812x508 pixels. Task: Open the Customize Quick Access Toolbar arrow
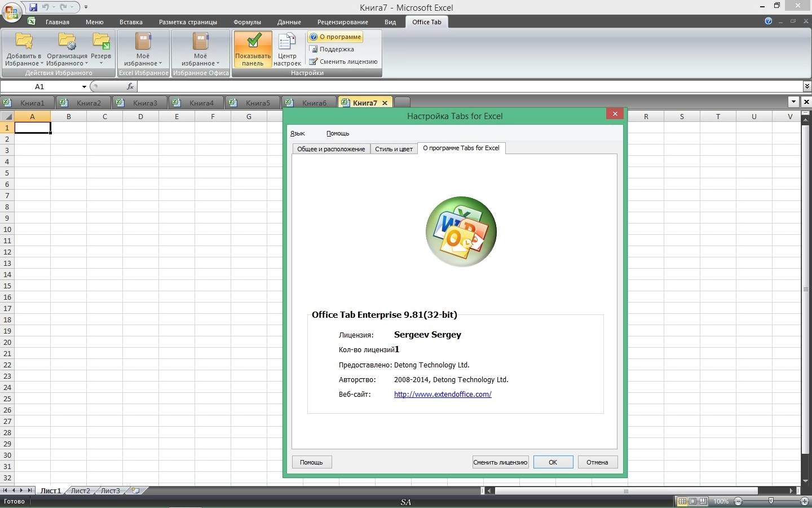point(86,7)
